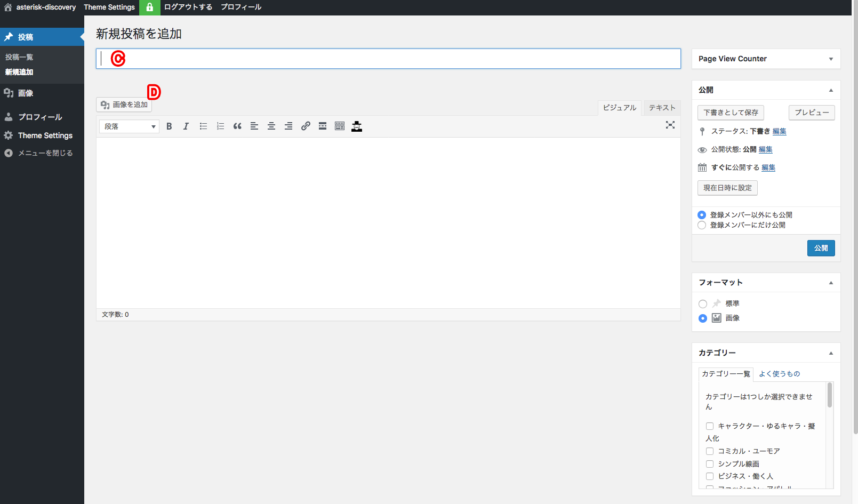
Task: Click the category list scrollbar
Action: [x=830, y=395]
